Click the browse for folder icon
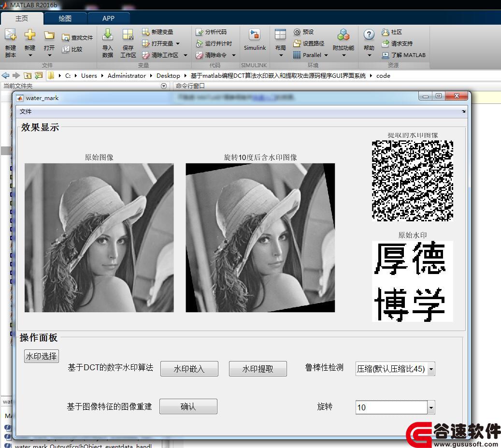Screen dimensions: 501x448 point(39,76)
